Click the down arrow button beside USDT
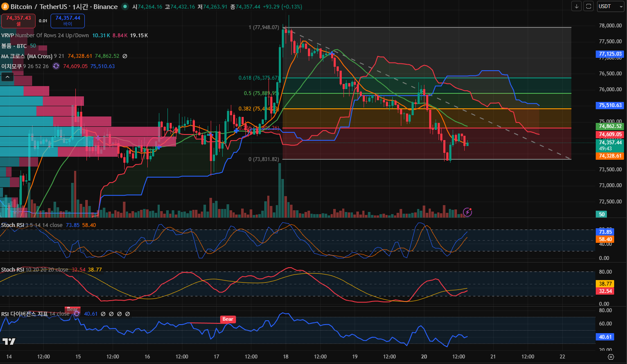This screenshot has height=364, width=627. pos(576,6)
